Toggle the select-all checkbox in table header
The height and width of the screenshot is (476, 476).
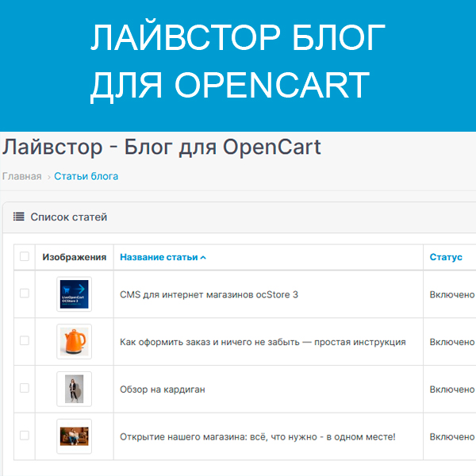pos(25,256)
